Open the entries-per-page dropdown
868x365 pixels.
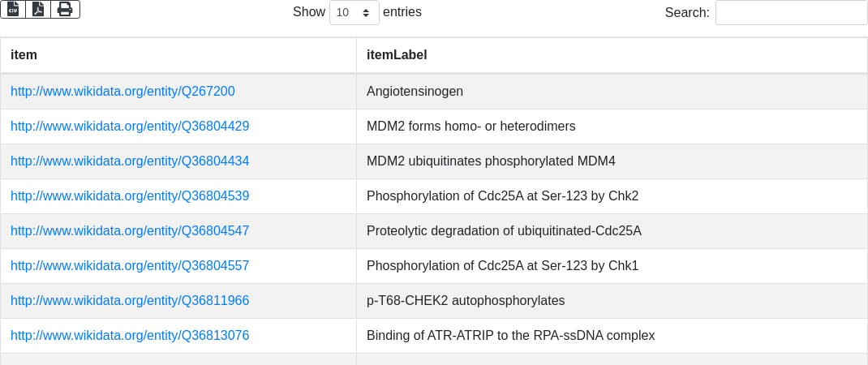point(354,13)
